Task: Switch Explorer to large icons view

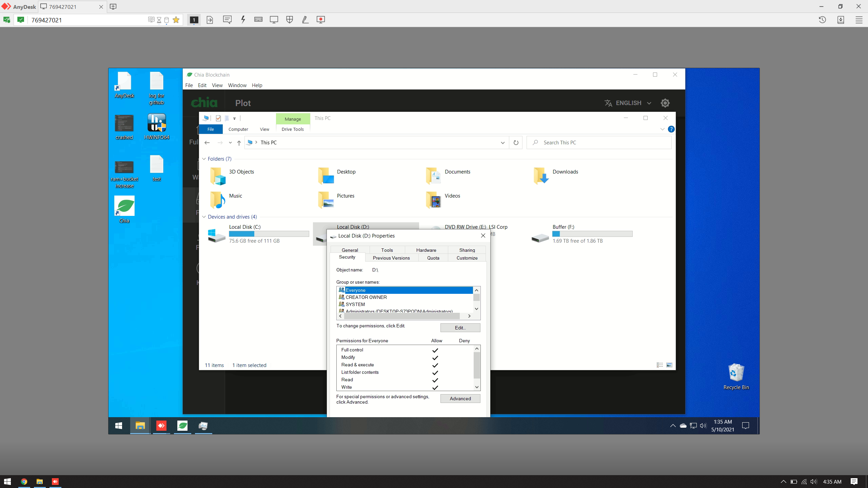Action: pyautogui.click(x=669, y=365)
